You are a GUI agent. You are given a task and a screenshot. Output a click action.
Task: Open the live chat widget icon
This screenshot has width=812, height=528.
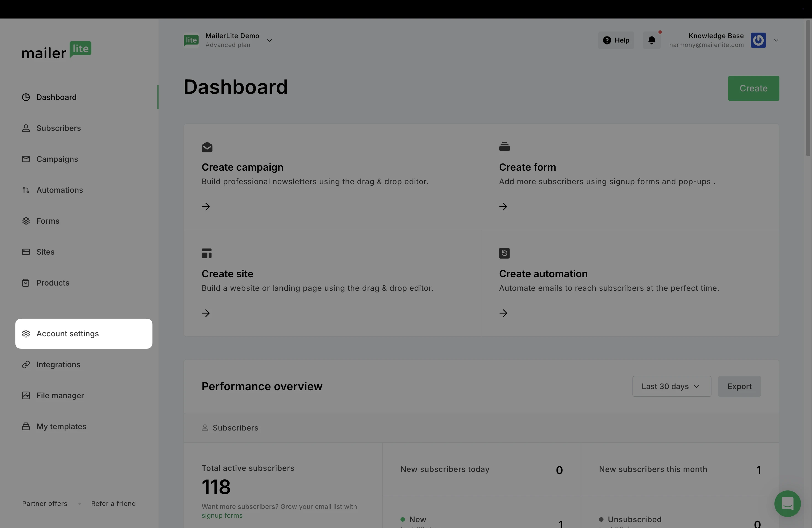click(x=787, y=503)
